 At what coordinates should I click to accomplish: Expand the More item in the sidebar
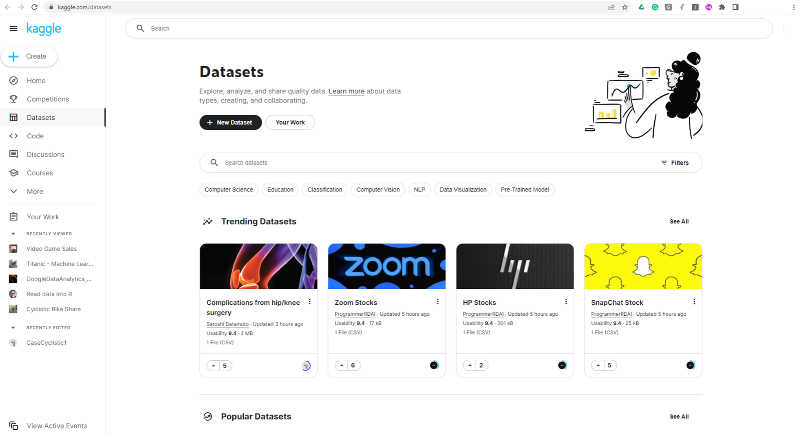tap(35, 191)
